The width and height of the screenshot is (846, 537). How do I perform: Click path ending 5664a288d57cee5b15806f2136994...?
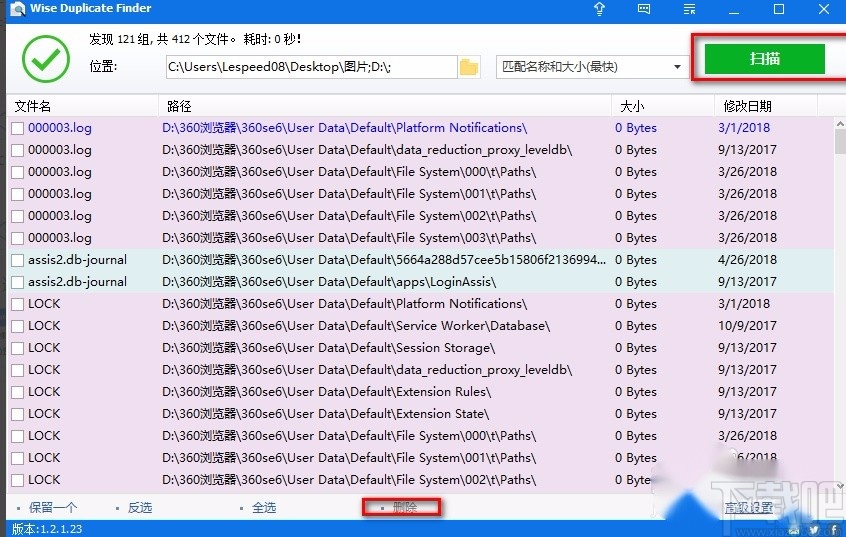pos(384,260)
